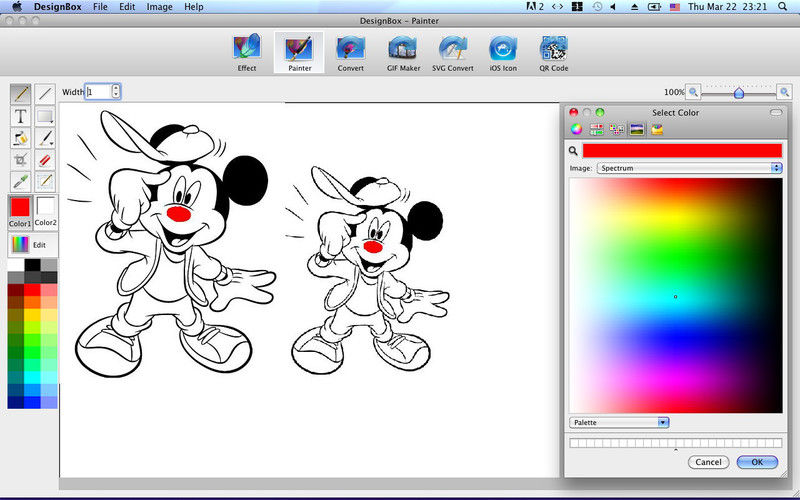
Task: Open the iOS Icon tool
Action: click(503, 53)
